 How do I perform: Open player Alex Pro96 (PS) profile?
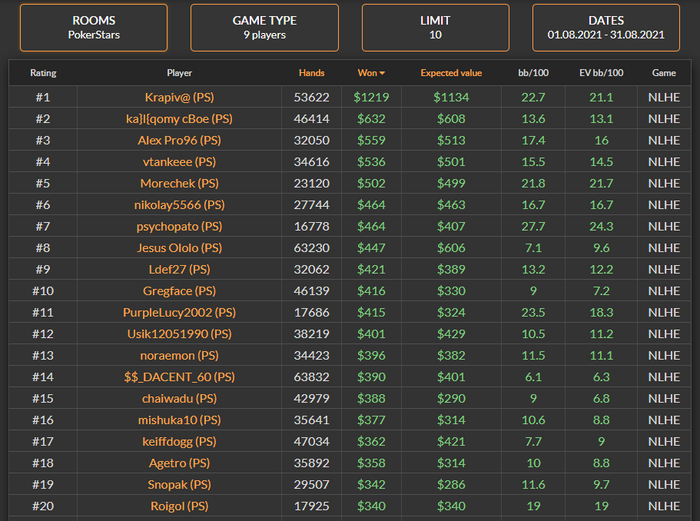click(x=179, y=140)
